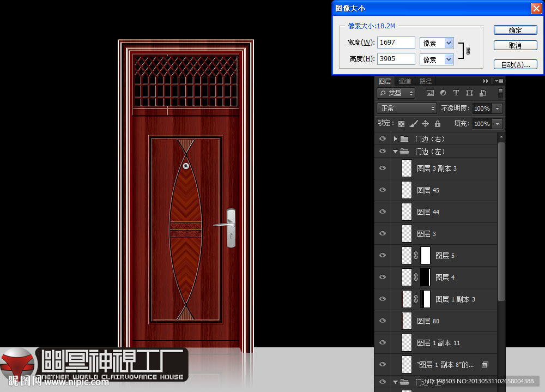Switch to the 图层 tab
Image resolution: width=545 pixels, height=392 pixels.
pyautogui.click(x=385, y=81)
